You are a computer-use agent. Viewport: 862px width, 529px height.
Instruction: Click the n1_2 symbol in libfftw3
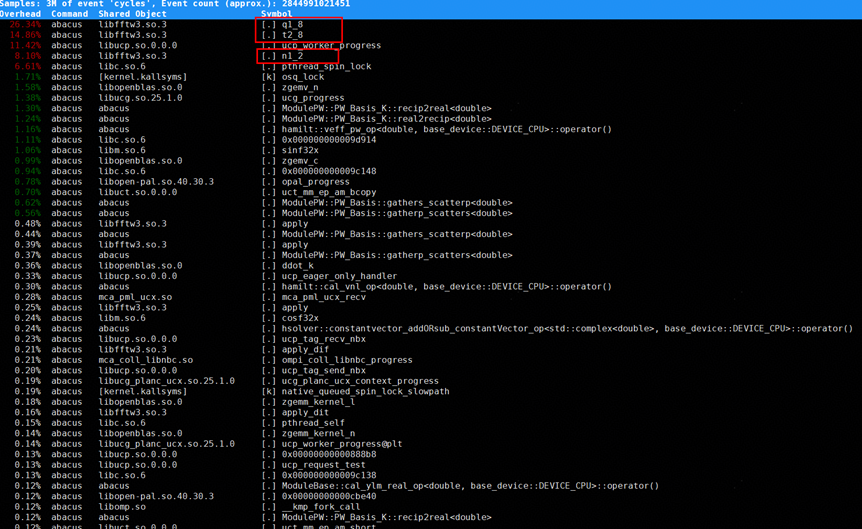[292, 56]
